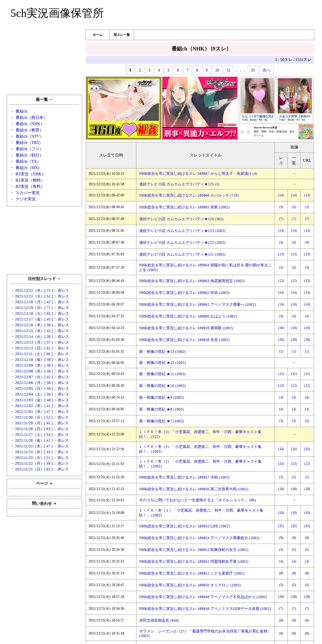The width and height of the screenshot is (322, 644).
Task: Open スカパー実況 board link
Action: [28, 193]
